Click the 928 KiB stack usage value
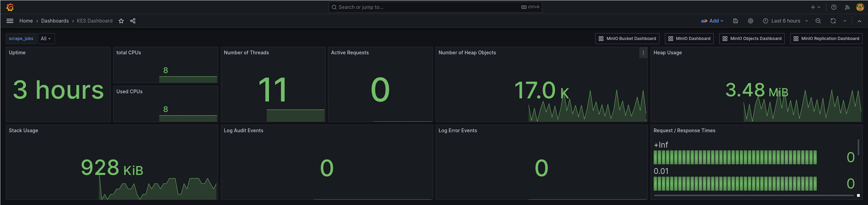Screen dimensions: 868x205 pos(112,167)
